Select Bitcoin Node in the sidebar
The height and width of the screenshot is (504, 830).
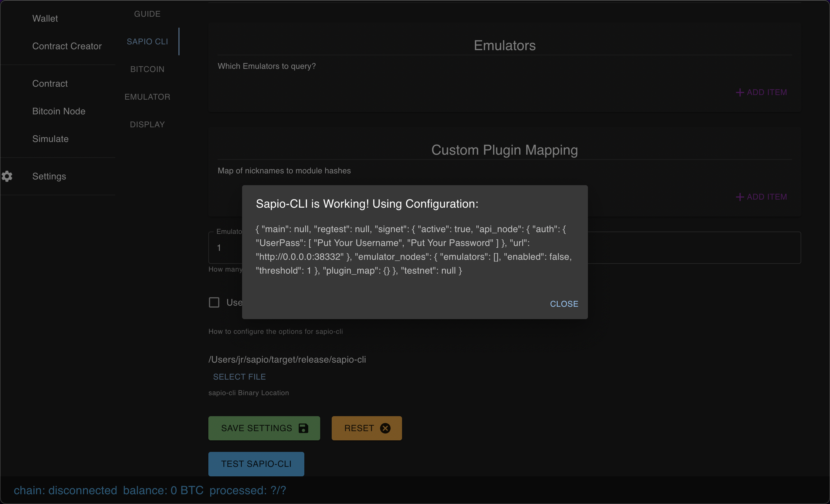[58, 111]
